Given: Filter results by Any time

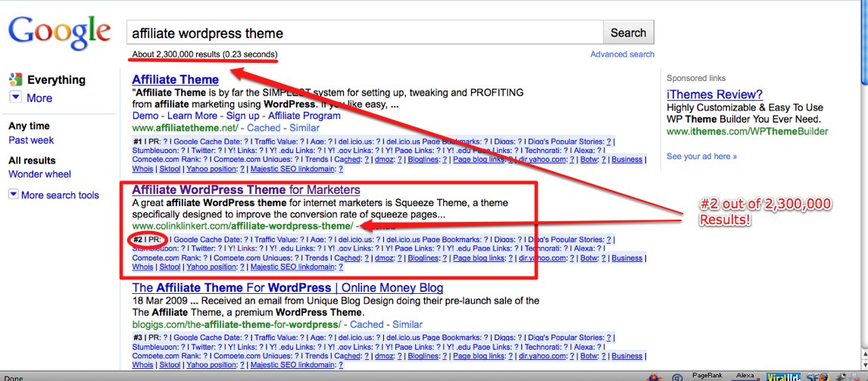Looking at the screenshot, I should coord(29,126).
